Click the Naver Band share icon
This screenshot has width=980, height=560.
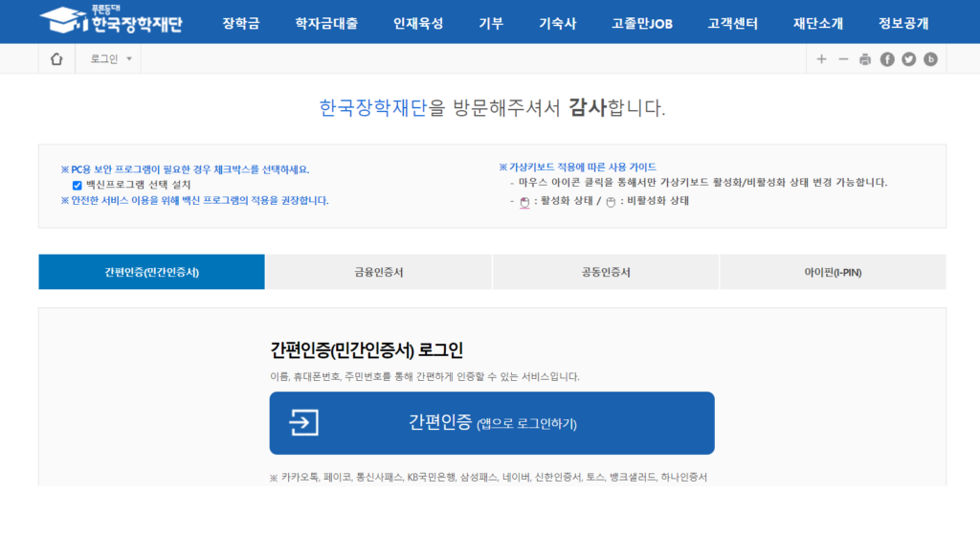[x=930, y=59]
